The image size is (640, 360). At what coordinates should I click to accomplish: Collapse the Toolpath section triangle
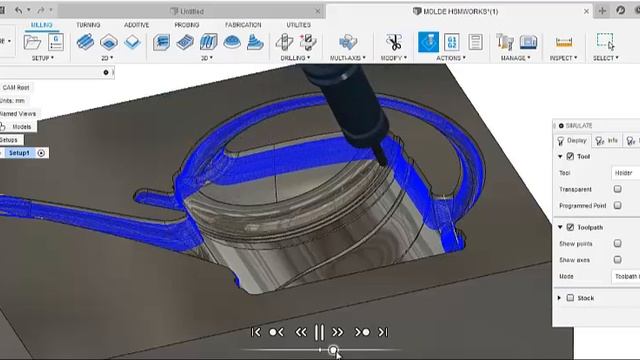560,227
